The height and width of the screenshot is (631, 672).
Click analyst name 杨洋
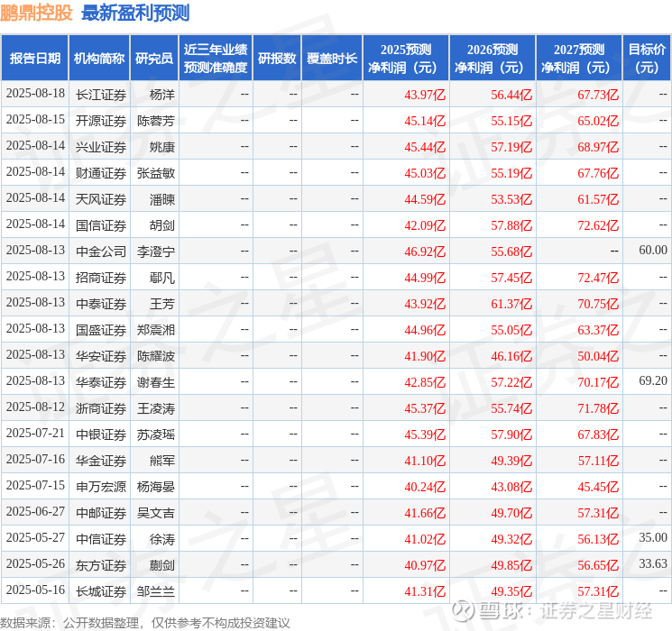(x=162, y=95)
